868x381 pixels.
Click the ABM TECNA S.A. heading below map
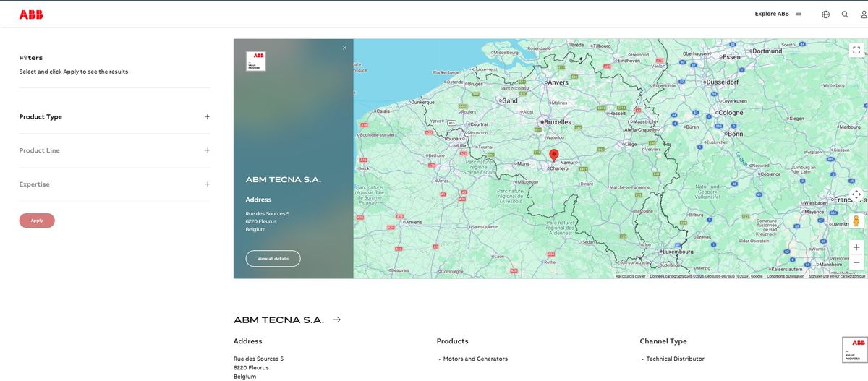click(x=278, y=320)
